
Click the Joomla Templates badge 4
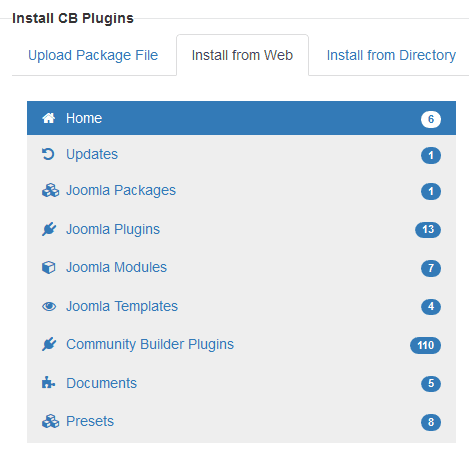point(431,307)
